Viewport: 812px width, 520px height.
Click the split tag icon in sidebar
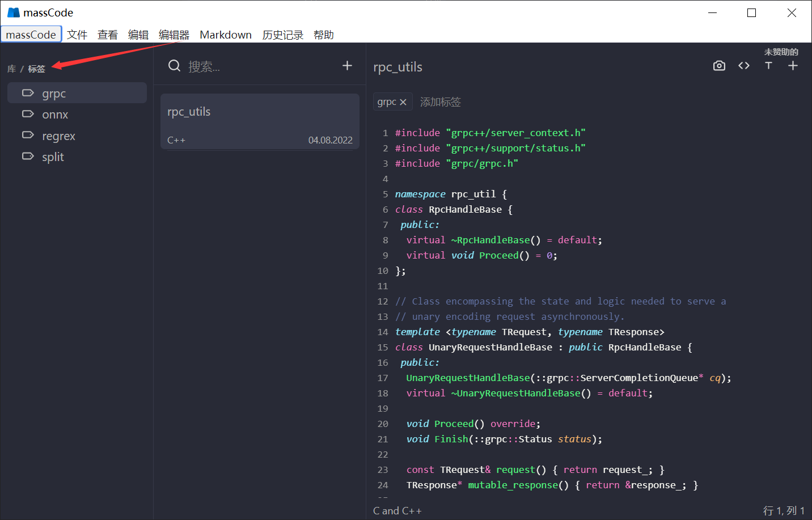pos(28,156)
